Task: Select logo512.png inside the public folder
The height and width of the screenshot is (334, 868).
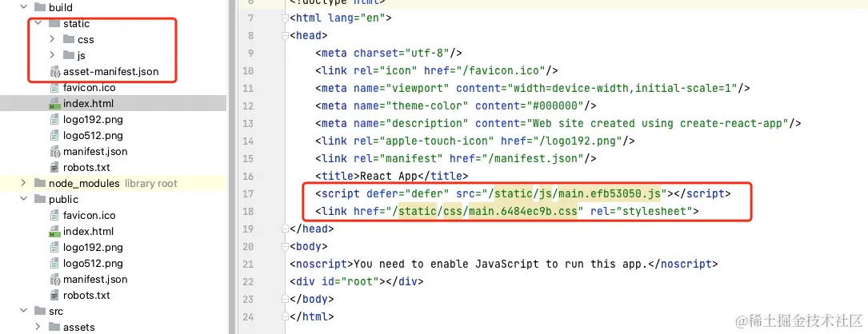Action: tap(93, 263)
